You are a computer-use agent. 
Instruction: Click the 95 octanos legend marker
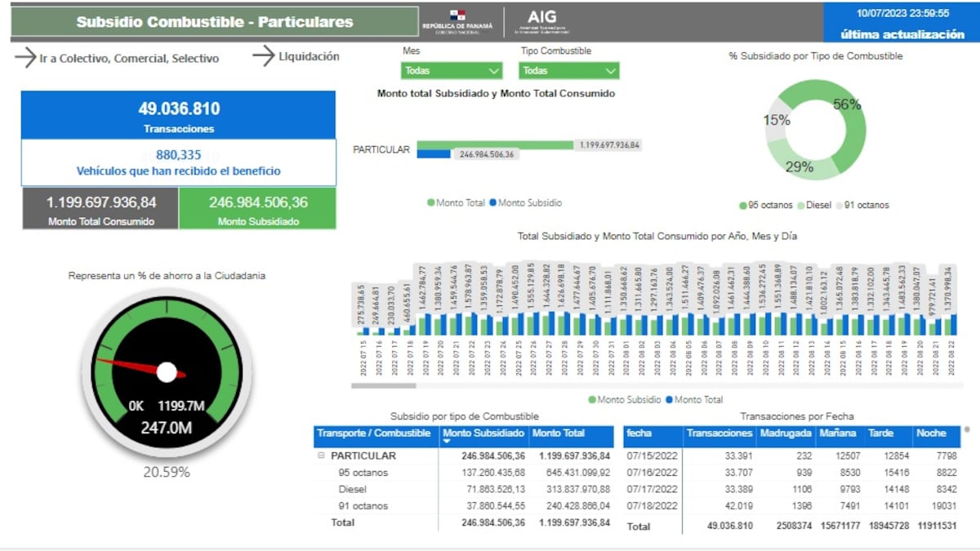point(743,206)
